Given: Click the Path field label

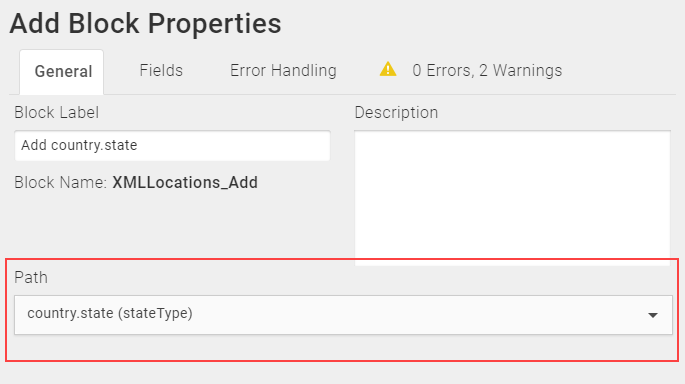Looking at the screenshot, I should click(x=31, y=277).
